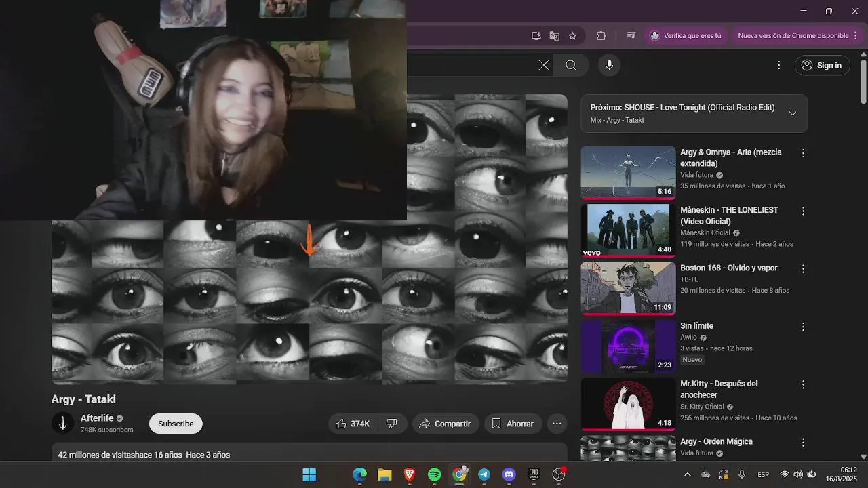Start voice search with the microphone

609,65
